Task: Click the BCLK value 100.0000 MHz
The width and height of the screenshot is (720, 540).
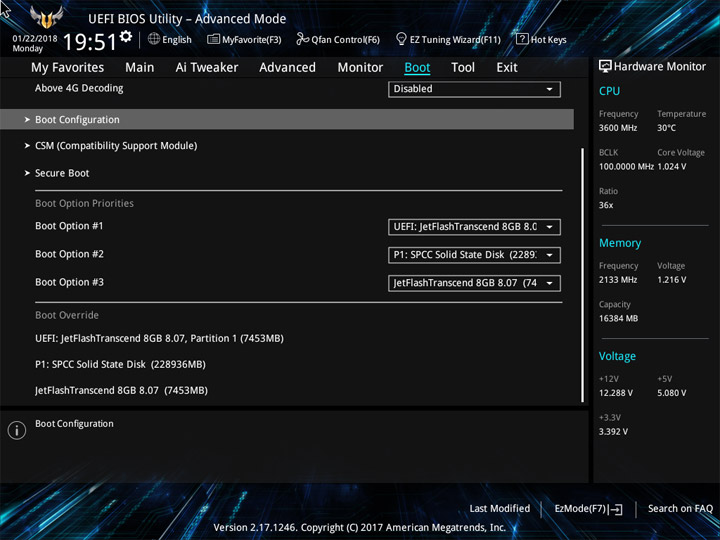Action: point(626,167)
